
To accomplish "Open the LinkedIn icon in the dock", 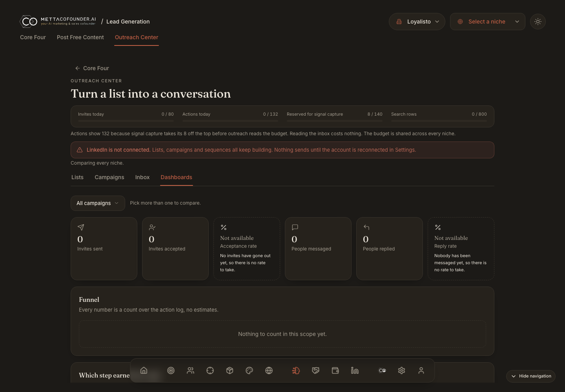I will point(355,370).
